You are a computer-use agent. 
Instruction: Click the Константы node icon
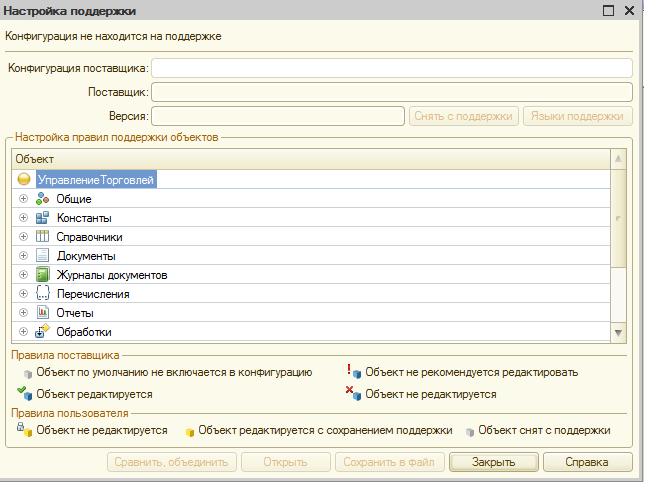pos(42,218)
